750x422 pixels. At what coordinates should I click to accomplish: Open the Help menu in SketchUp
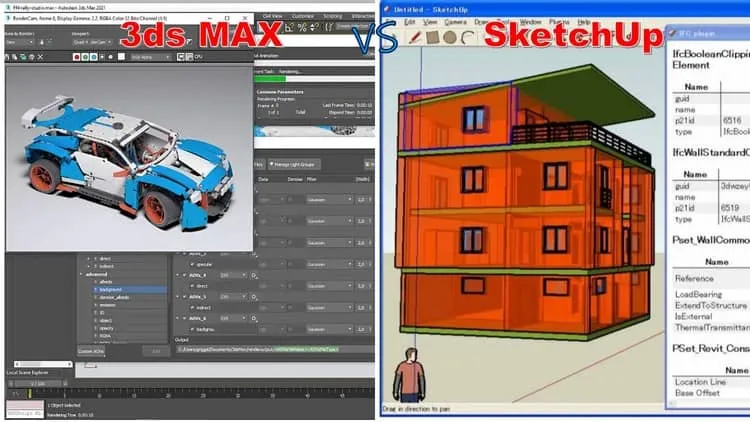click(584, 22)
